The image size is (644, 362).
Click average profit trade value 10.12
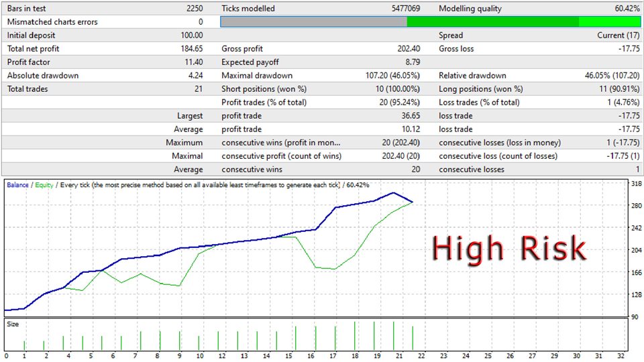[x=411, y=129]
